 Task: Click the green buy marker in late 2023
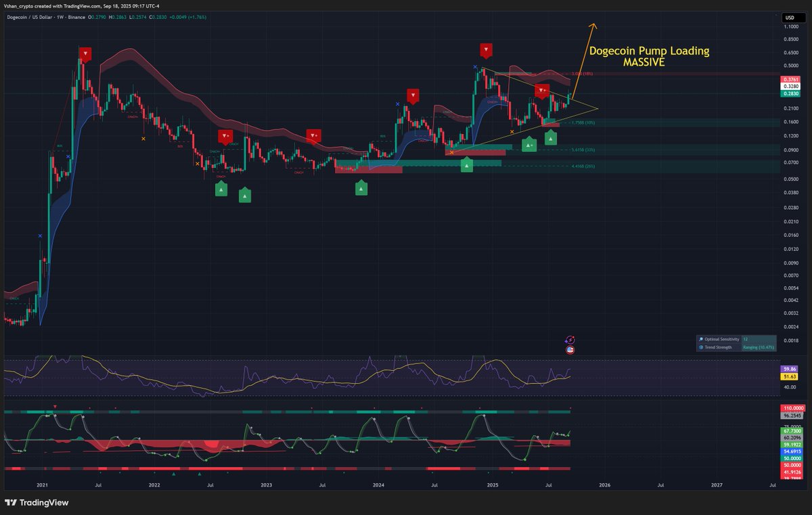[362, 188]
